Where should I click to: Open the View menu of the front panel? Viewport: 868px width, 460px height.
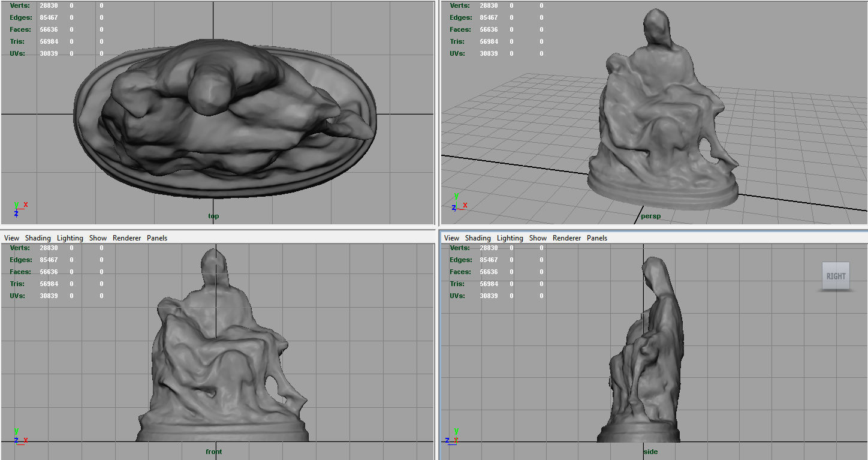coord(11,238)
